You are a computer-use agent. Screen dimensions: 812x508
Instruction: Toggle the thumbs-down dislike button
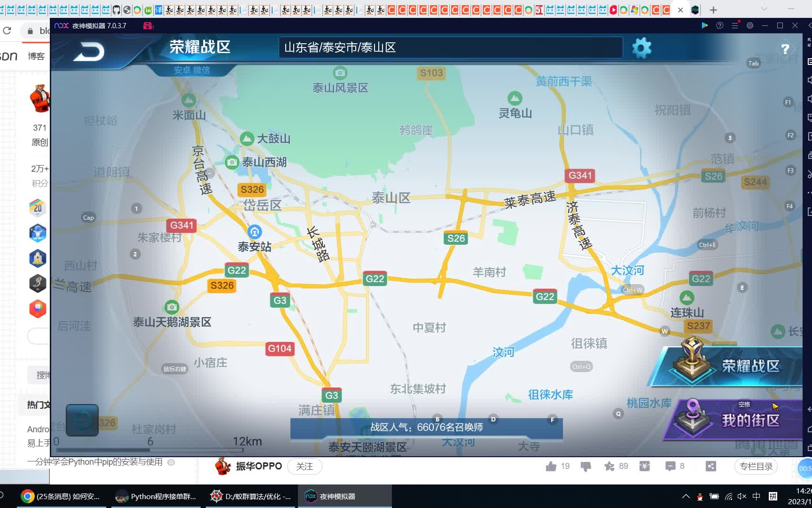586,466
